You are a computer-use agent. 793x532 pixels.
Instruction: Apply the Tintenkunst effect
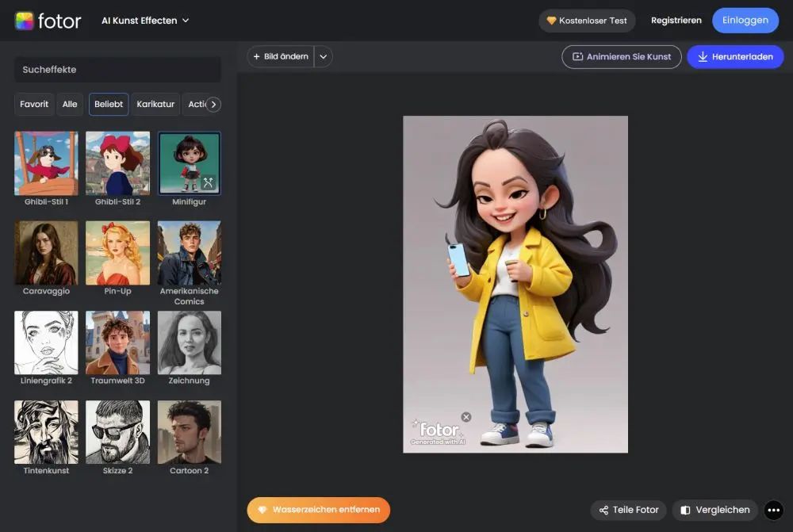[46, 432]
